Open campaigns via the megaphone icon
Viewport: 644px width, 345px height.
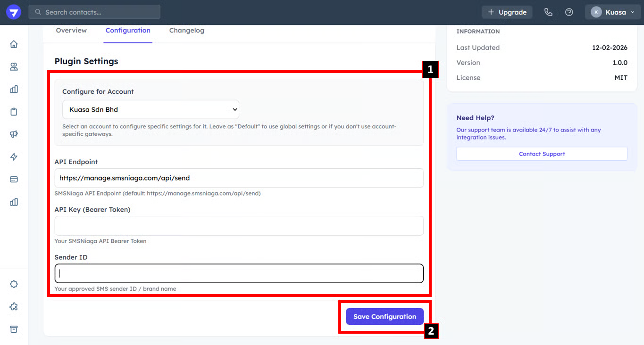tap(14, 134)
